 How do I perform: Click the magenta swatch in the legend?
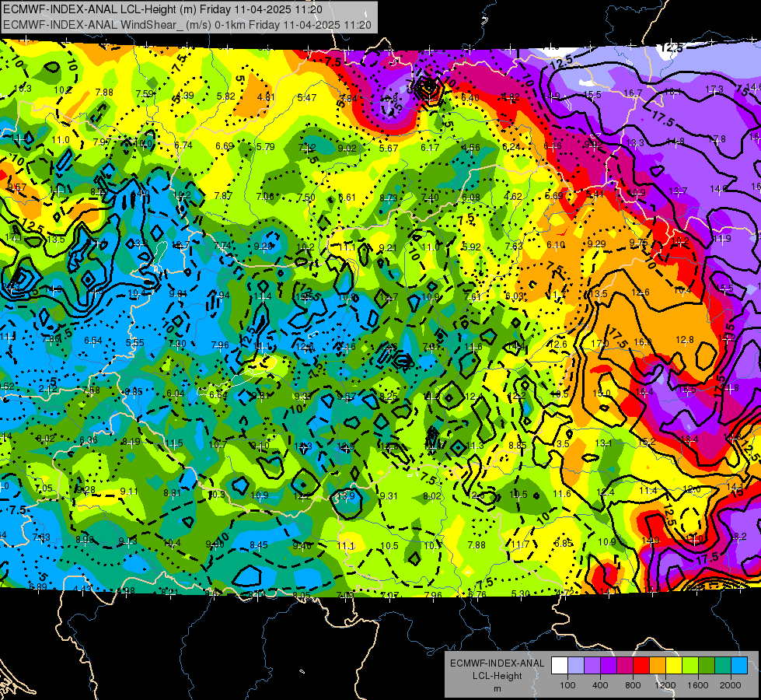tap(625, 666)
